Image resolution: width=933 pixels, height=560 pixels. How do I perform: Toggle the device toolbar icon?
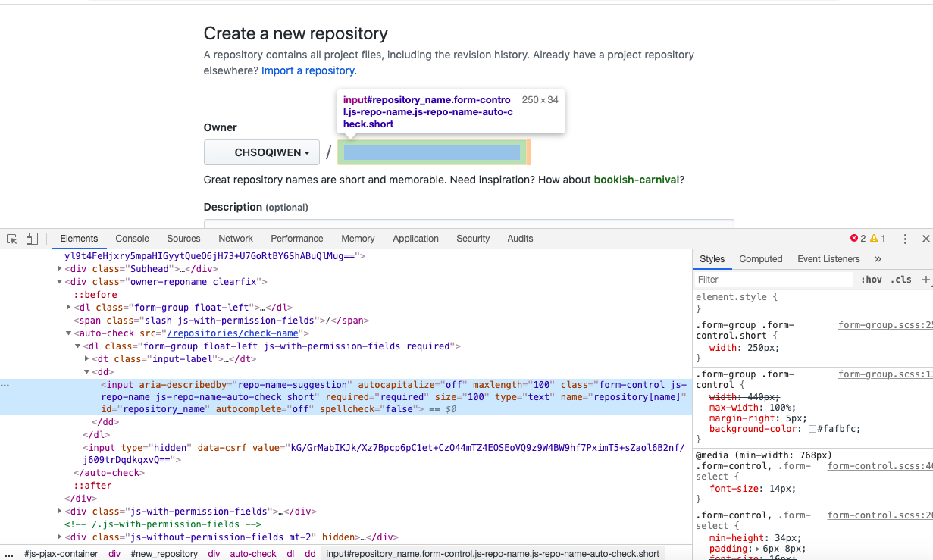(x=32, y=239)
